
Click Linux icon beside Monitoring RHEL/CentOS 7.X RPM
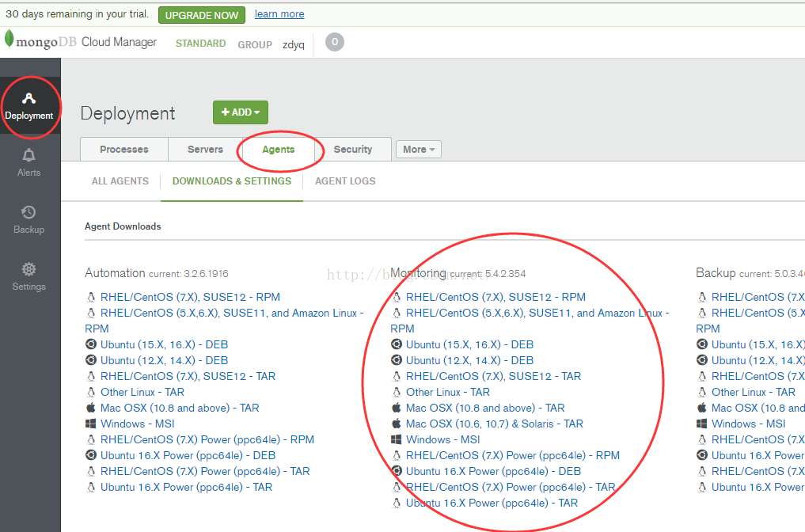click(397, 298)
